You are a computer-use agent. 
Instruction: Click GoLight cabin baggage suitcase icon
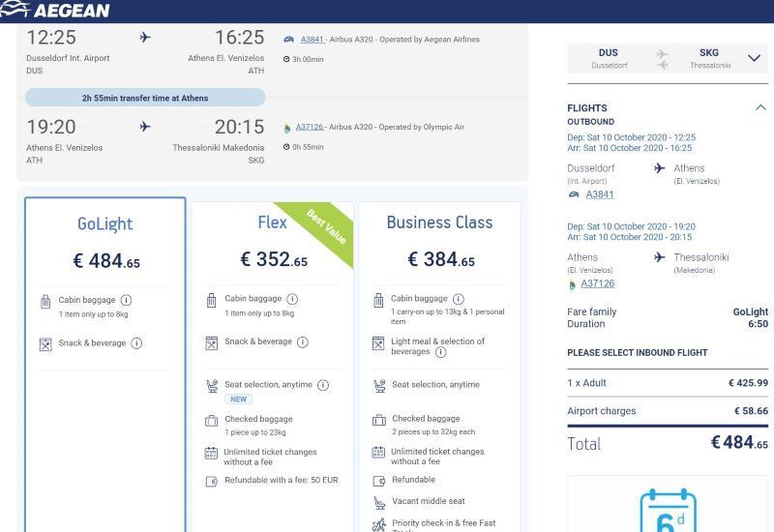coord(45,301)
